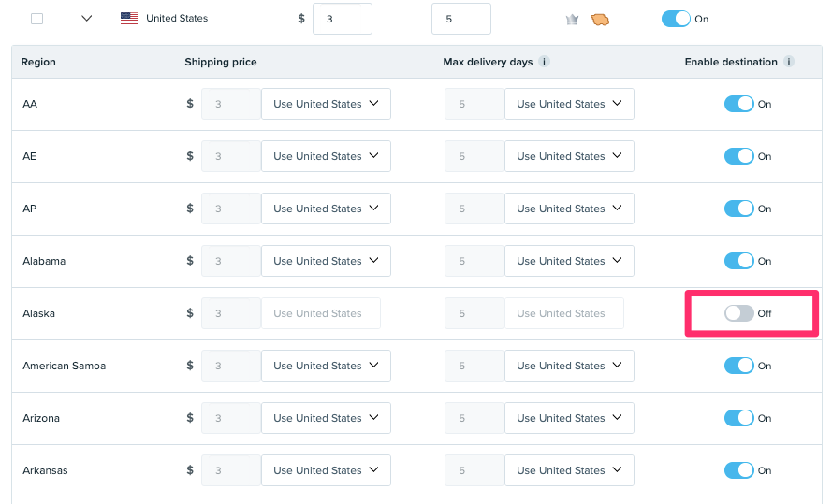Screen dimensions: 832x504
Task: Click the Shipping price column header
Action: pyautogui.click(x=220, y=62)
